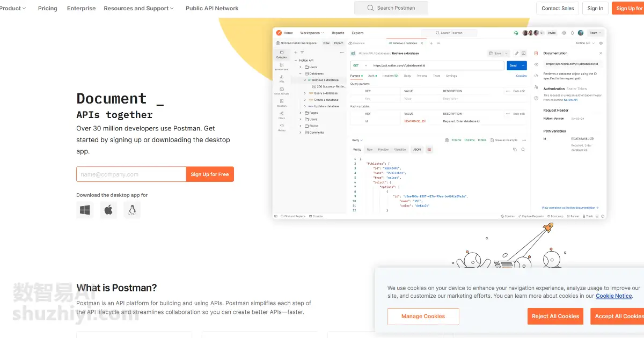The width and height of the screenshot is (644, 338).
Task: Click Save as Example in response bar
Action: point(504,140)
